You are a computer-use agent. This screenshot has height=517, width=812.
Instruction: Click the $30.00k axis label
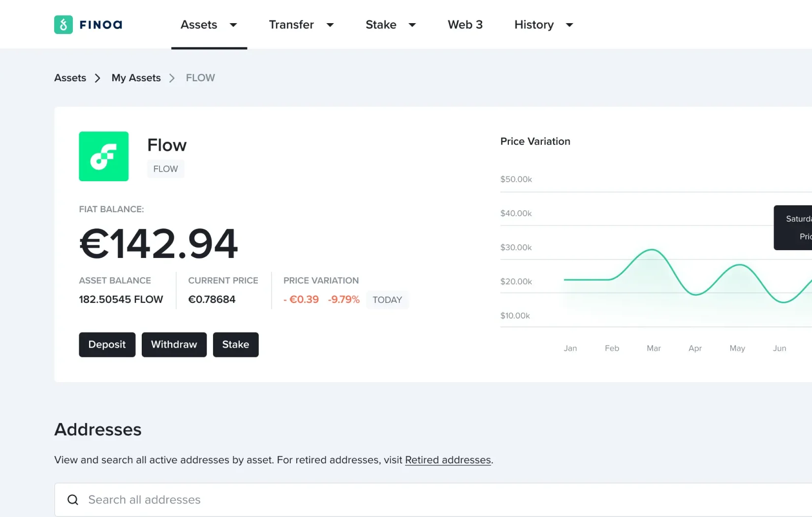pyautogui.click(x=516, y=247)
